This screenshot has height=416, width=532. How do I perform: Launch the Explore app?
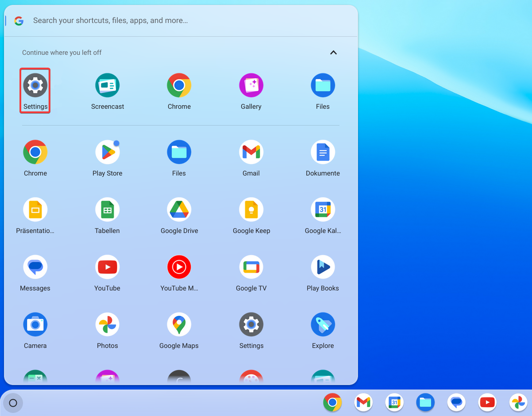(x=323, y=331)
